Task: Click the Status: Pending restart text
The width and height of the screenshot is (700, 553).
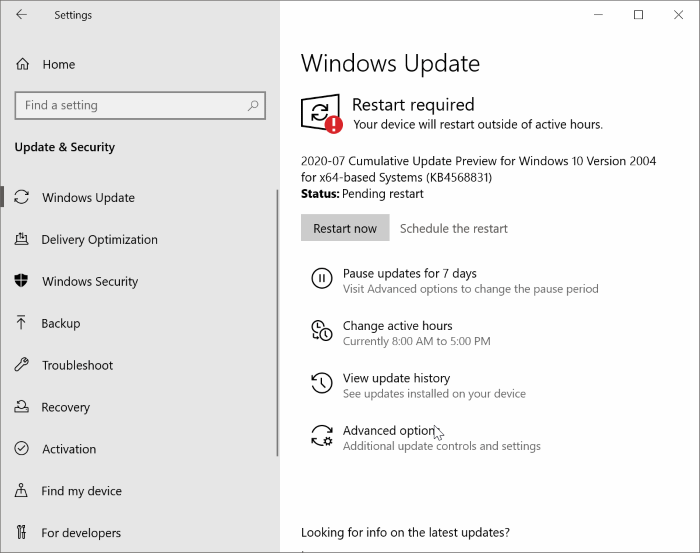Action: coord(362,194)
